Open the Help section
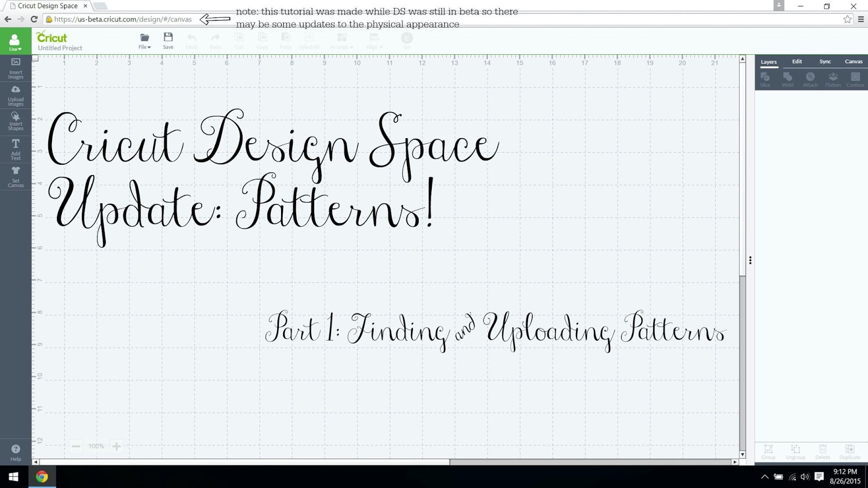 coord(16,452)
